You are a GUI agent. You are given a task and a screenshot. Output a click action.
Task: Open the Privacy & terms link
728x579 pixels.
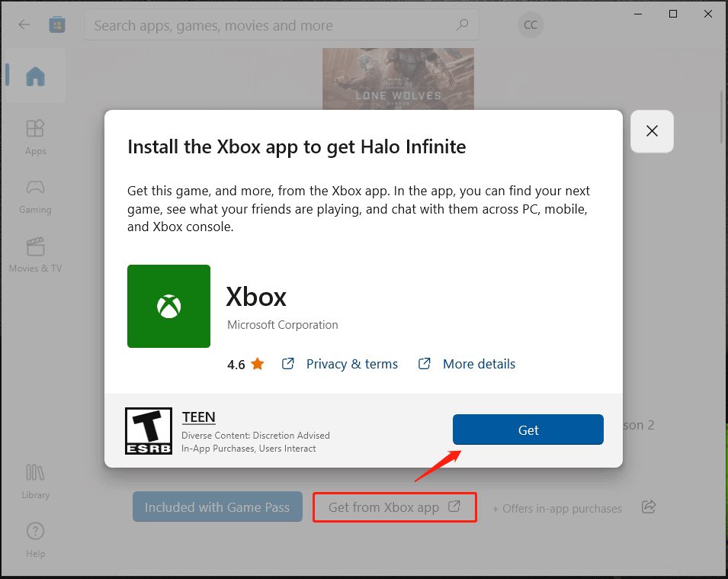point(351,364)
